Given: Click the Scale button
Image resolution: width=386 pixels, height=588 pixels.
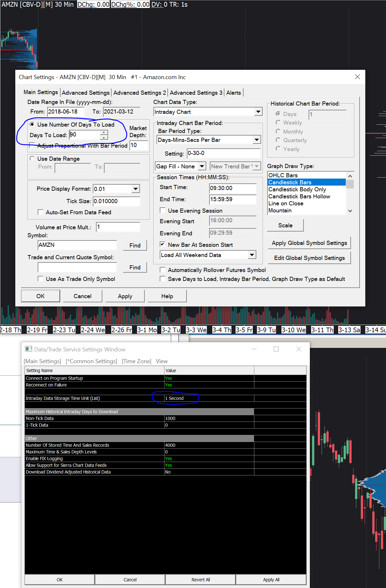Looking at the screenshot, I should [x=285, y=225].
